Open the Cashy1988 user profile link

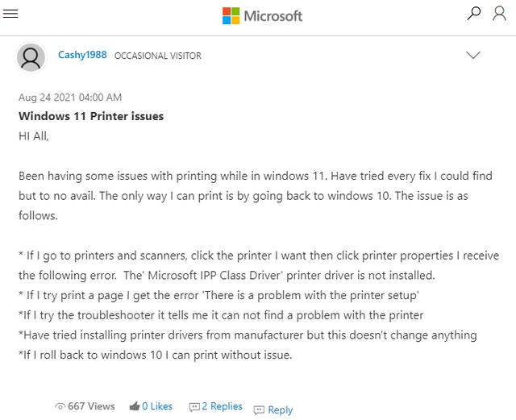tap(82, 55)
